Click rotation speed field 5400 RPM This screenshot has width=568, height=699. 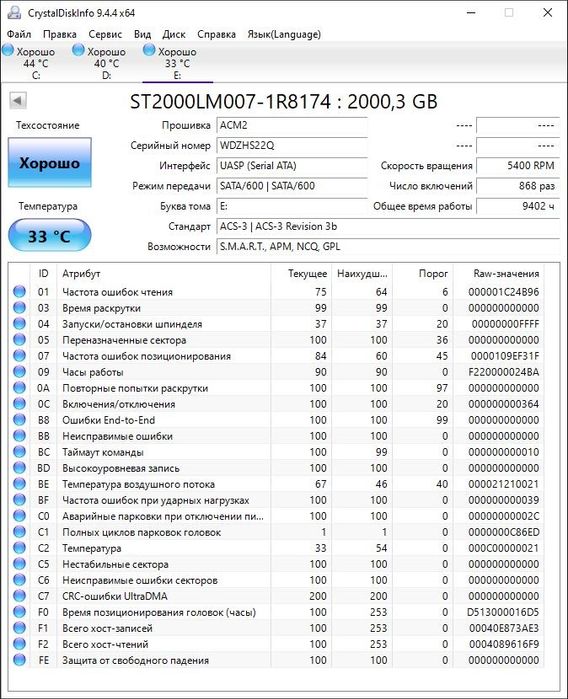tap(518, 166)
